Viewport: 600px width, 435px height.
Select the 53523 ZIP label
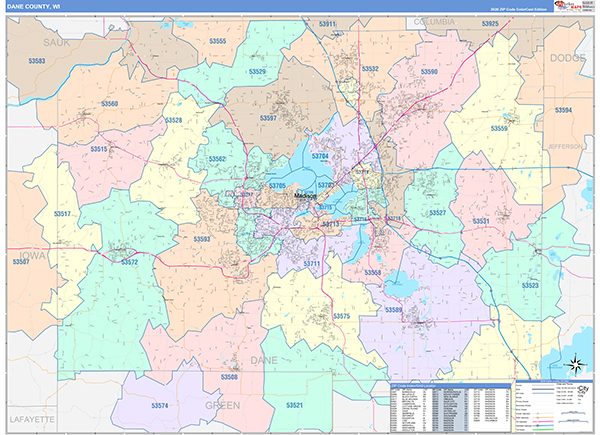coord(530,285)
